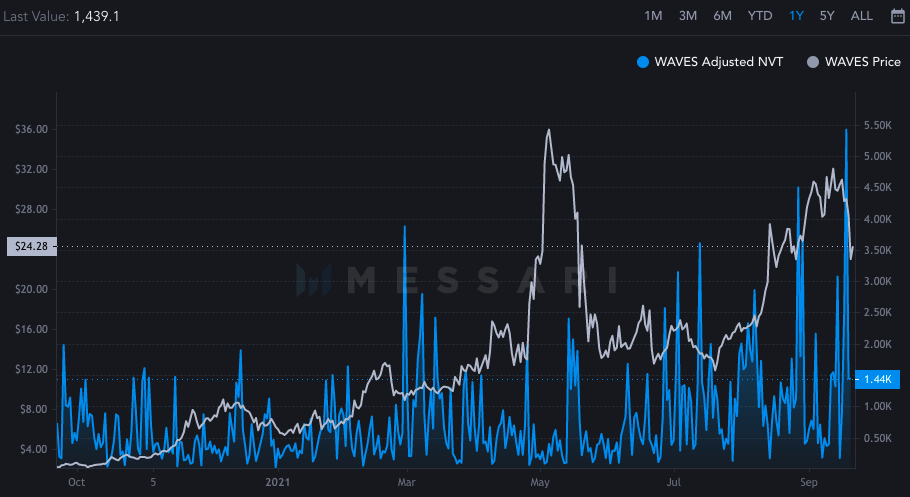Click the $8.00 left axis label
Viewport: 910px width, 497px height.
click(x=34, y=409)
